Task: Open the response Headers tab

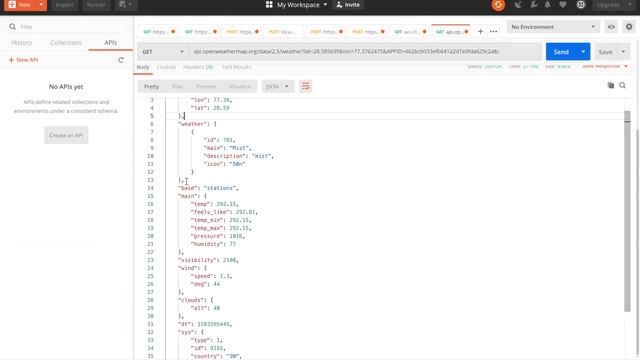Action: point(198,67)
